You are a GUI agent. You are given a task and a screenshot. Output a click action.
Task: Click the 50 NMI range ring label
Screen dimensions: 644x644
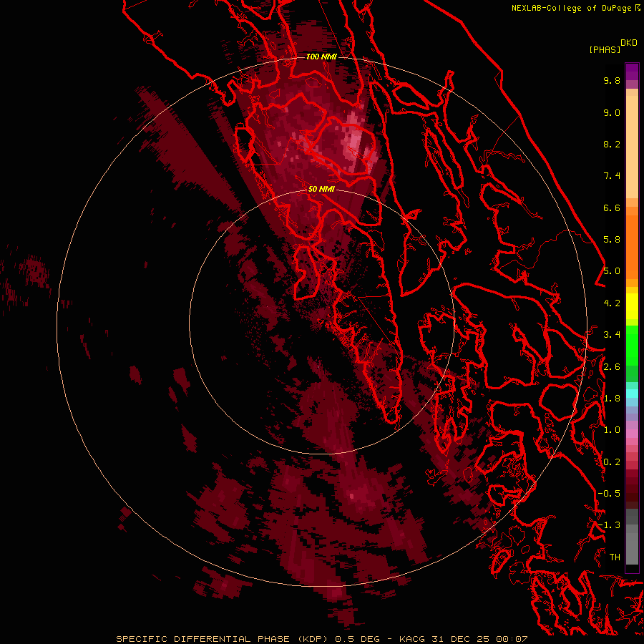click(321, 189)
